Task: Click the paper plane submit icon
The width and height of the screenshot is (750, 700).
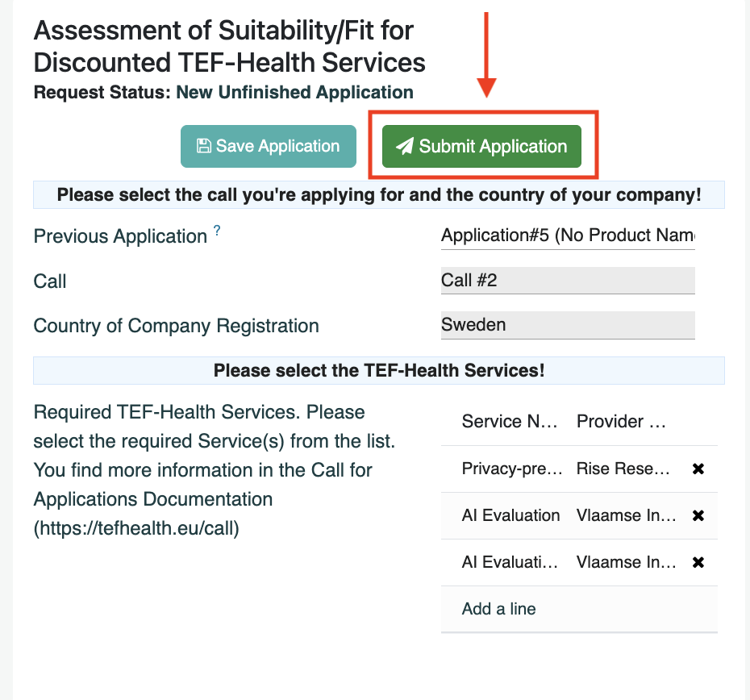Action: pyautogui.click(x=405, y=146)
